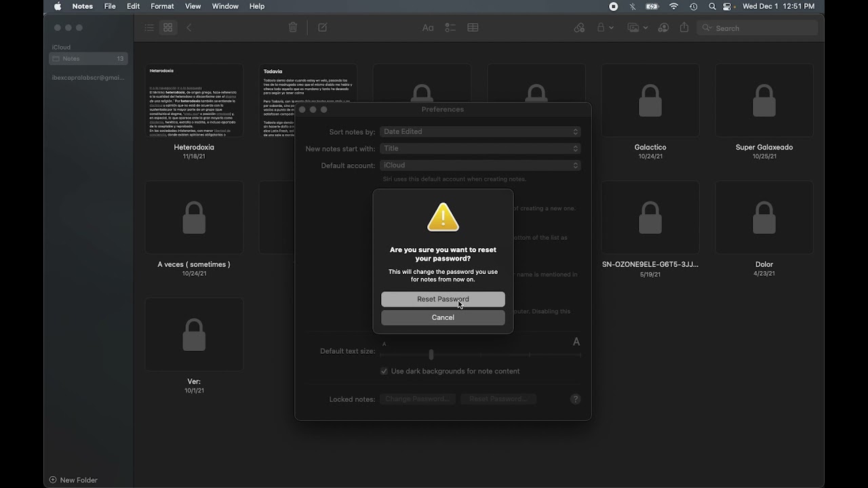Click the Dolor note title text

(x=764, y=264)
